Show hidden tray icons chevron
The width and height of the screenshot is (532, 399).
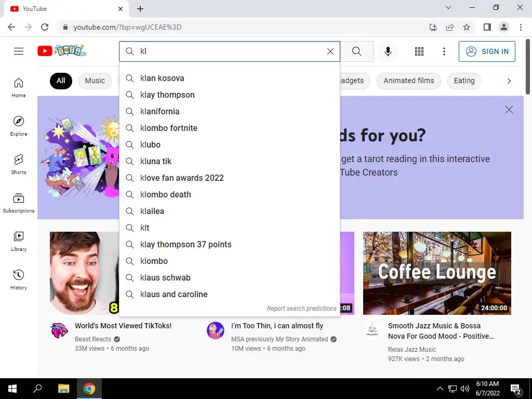click(440, 389)
